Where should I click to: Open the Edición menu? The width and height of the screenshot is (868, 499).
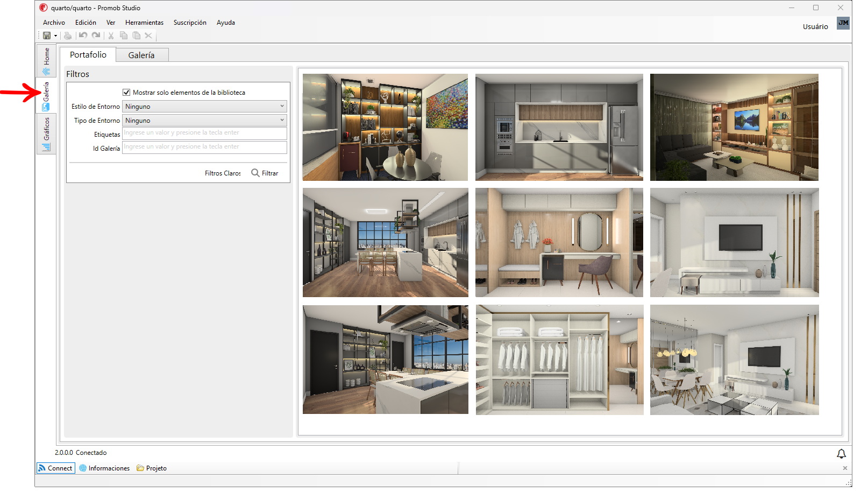(x=86, y=23)
